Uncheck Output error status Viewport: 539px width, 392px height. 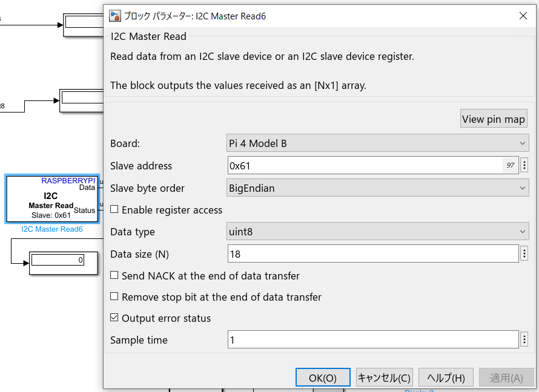tap(114, 318)
